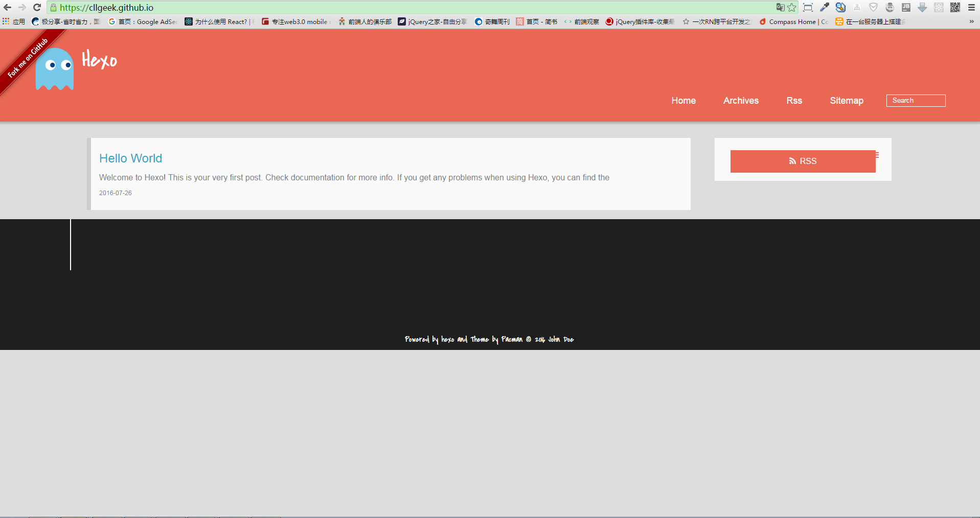Click the hexo link in footer
The image size is (980, 518).
[447, 339]
